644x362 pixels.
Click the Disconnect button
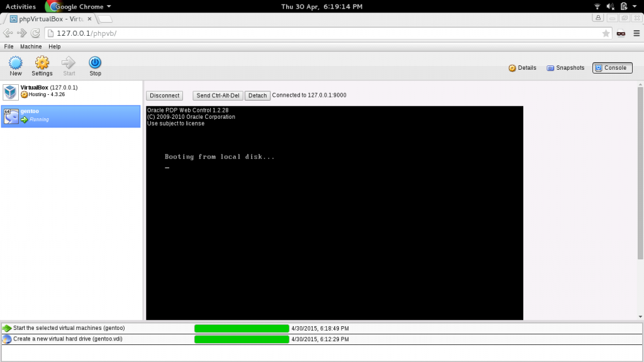pos(164,96)
